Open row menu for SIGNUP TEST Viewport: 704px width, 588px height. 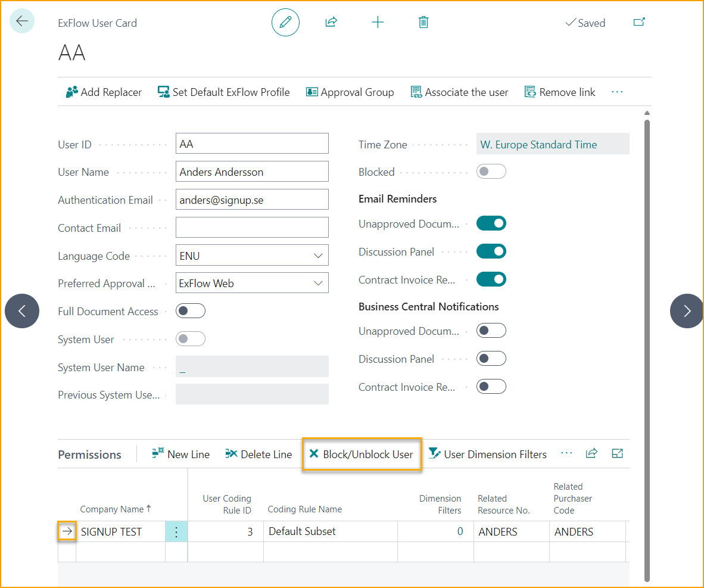(x=176, y=532)
